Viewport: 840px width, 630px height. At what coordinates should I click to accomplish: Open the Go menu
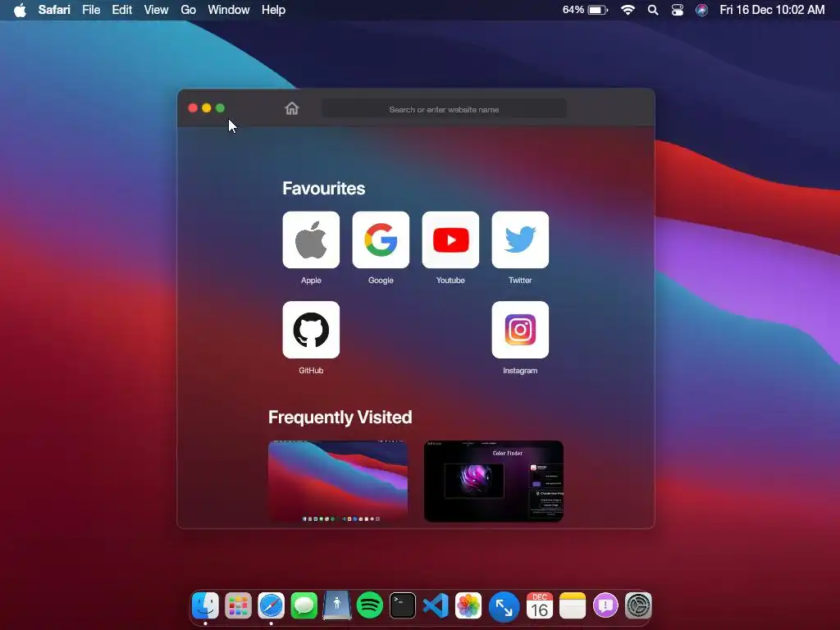pos(188,10)
